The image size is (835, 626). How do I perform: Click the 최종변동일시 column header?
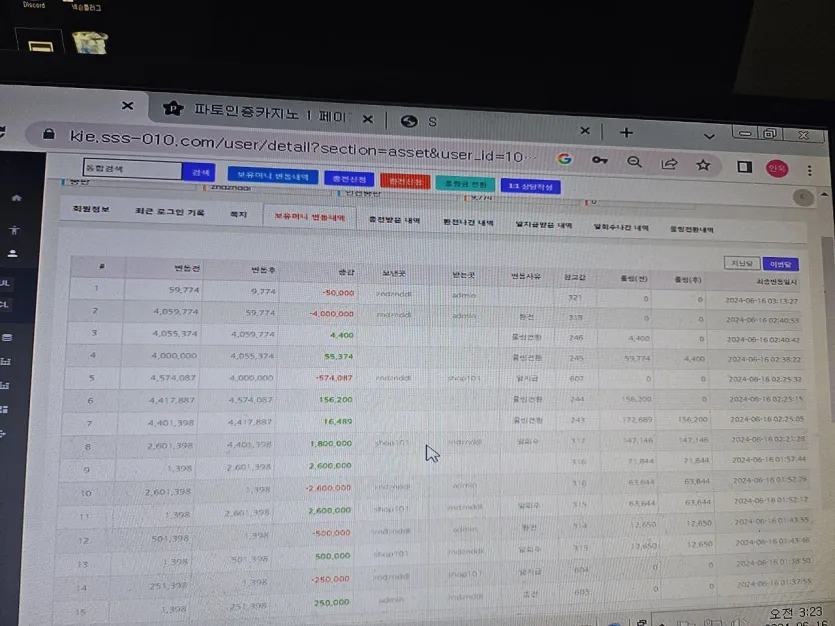pos(776,282)
